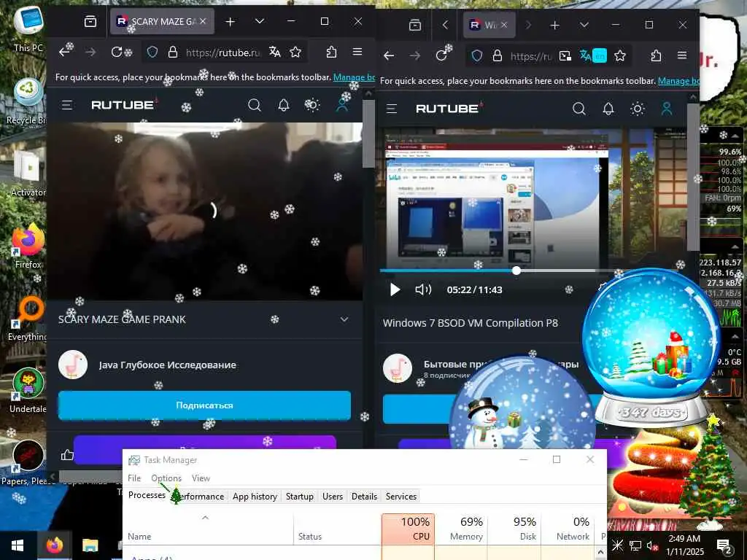The height and width of the screenshot is (560, 747).
Task: Open Firefox View icon in right window
Action: (415, 26)
